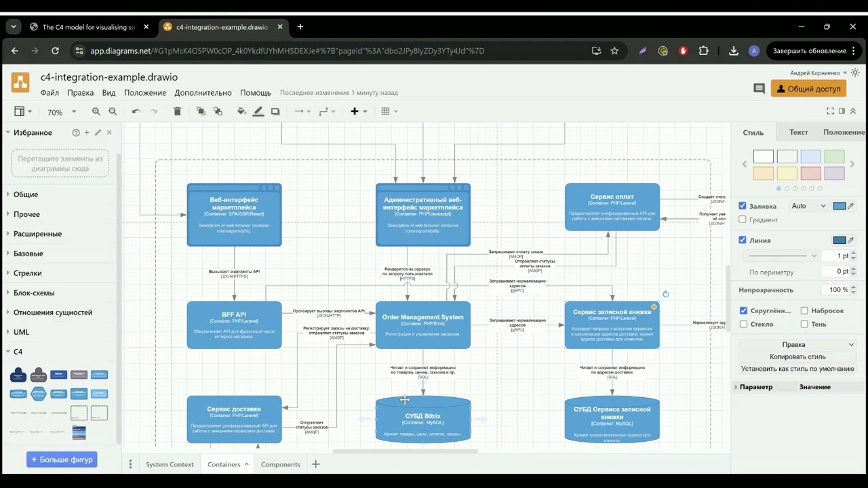The image size is (868, 488).
Task: Select the gray C4 External Person shape
Action: coord(39,374)
